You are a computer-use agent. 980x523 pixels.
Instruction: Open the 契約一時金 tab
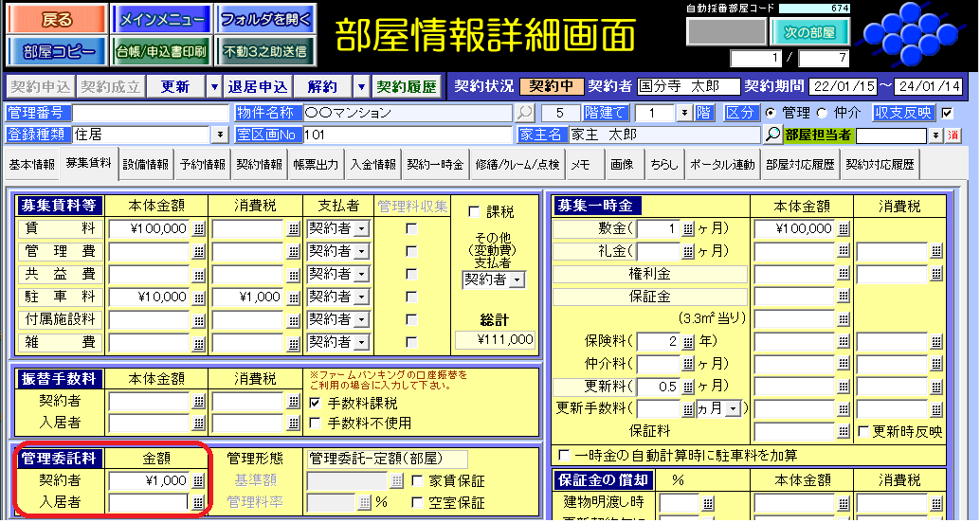click(435, 164)
